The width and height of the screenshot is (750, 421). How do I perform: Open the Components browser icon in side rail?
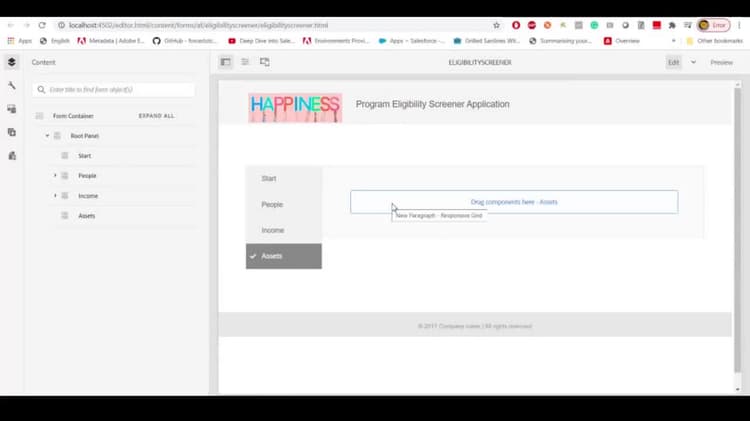[12, 109]
